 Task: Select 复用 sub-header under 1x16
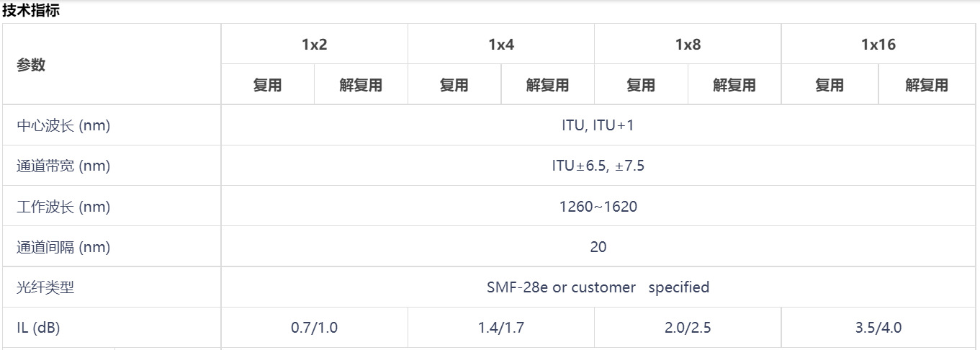[830, 85]
